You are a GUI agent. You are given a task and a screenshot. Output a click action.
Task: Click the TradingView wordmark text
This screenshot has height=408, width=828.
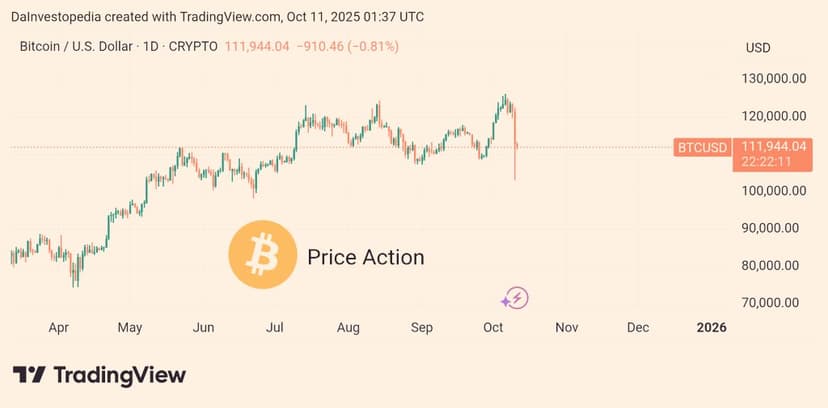click(x=119, y=375)
